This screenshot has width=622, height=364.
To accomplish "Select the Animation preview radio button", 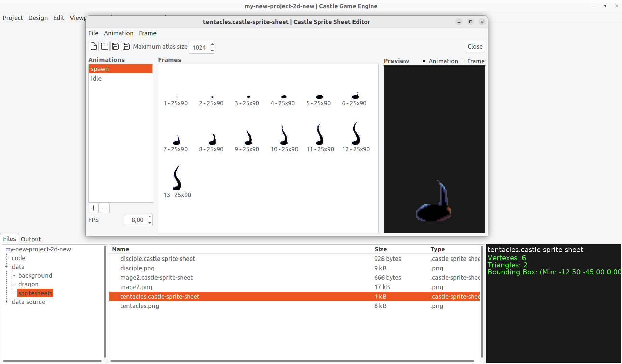I will pyautogui.click(x=424, y=61).
